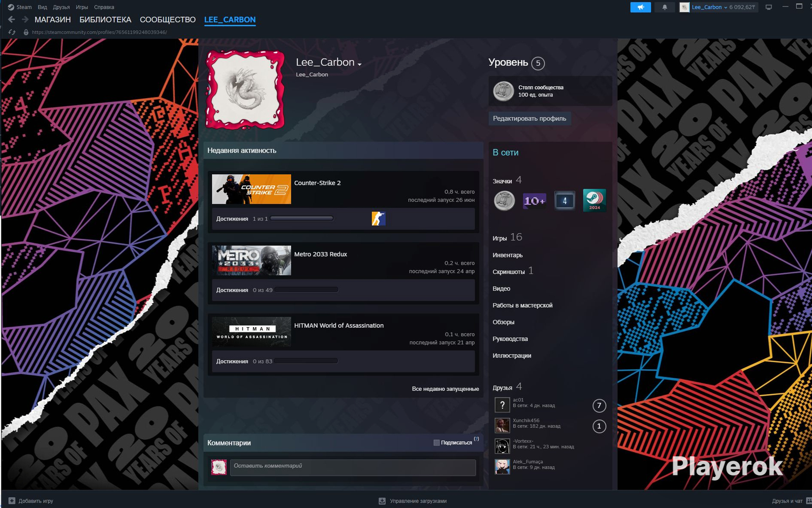Click the Metro 2033 Redux achievements progress bar
This screenshot has height=508, width=812.
point(306,290)
